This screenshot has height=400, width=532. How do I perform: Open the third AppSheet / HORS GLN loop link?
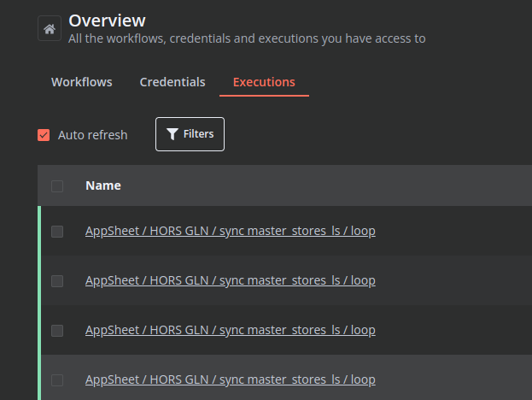pyautogui.click(x=231, y=330)
